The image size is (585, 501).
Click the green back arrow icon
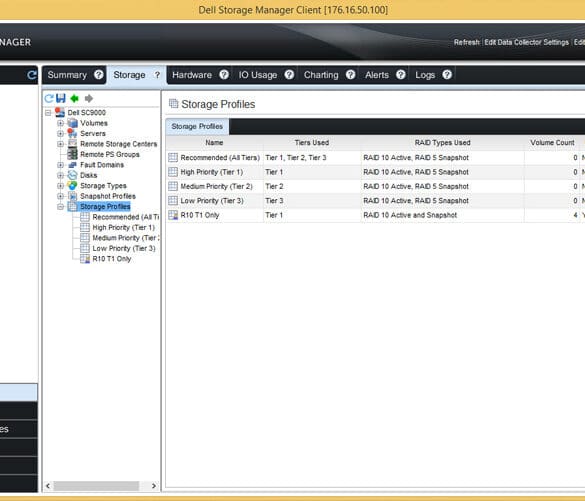75,98
